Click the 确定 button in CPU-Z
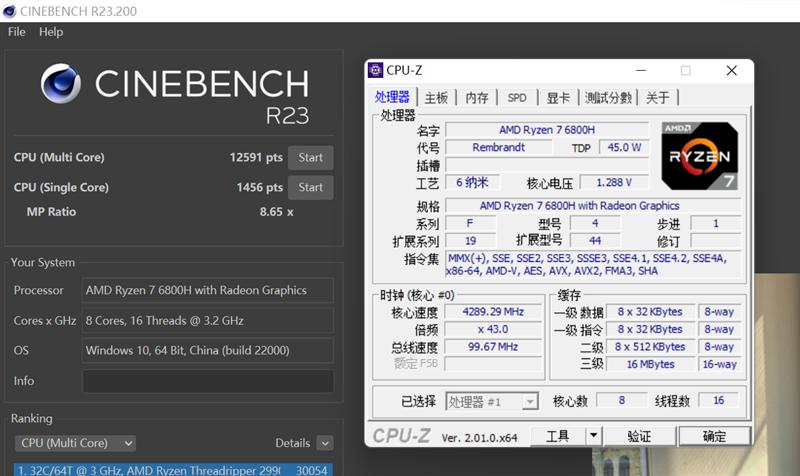This screenshot has height=476, width=800. tap(714, 436)
